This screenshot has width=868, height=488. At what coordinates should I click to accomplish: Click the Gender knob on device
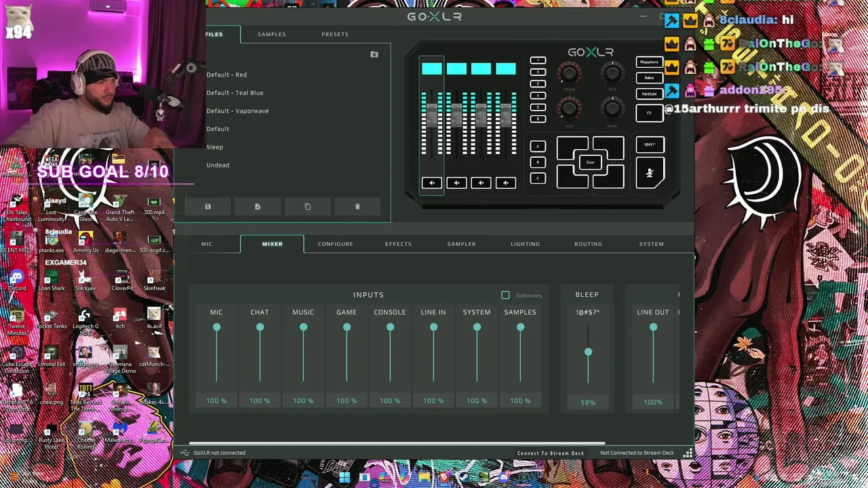point(612,108)
